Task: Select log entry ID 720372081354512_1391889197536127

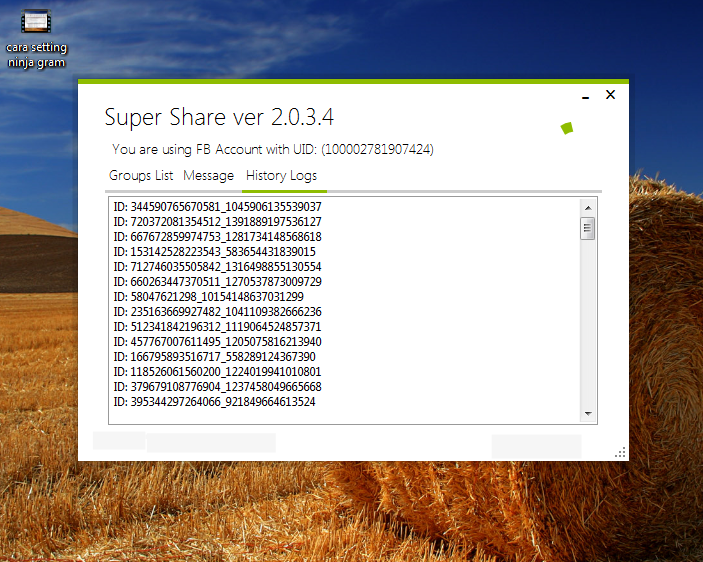Action: [x=217, y=222]
